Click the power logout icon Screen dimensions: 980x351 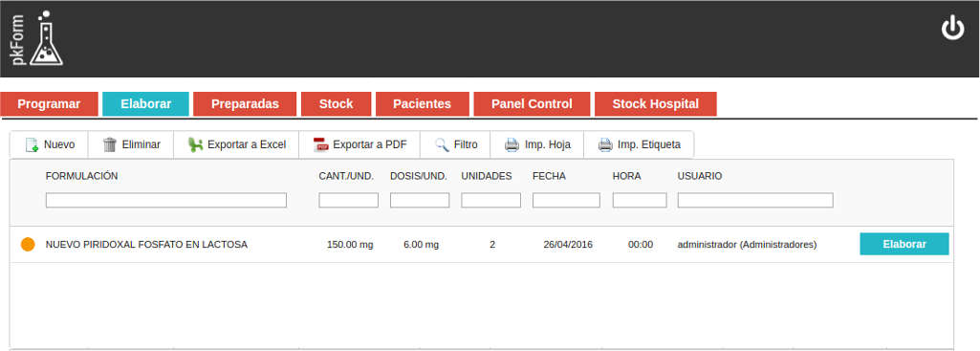pyautogui.click(x=952, y=29)
